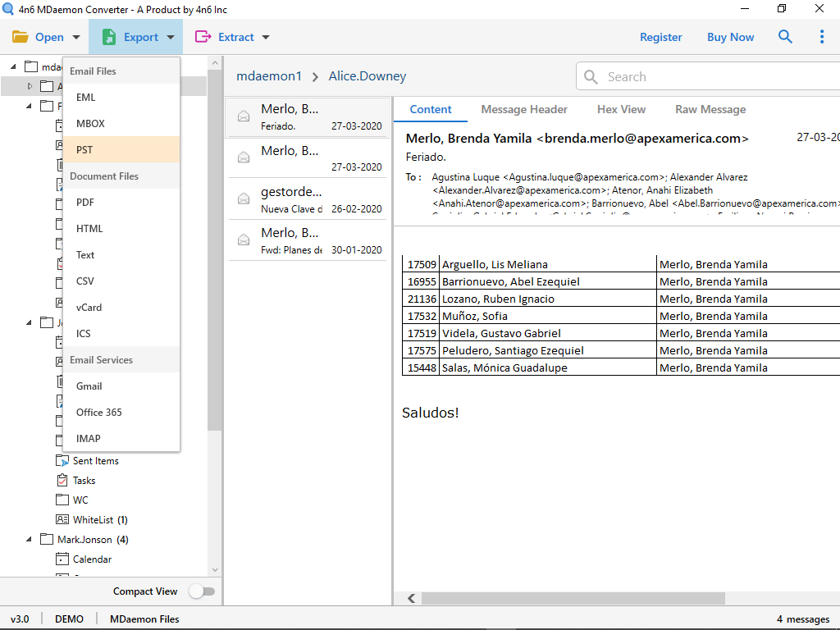
Task: Click the 4n6 app logo in title bar
Action: pos(7,9)
